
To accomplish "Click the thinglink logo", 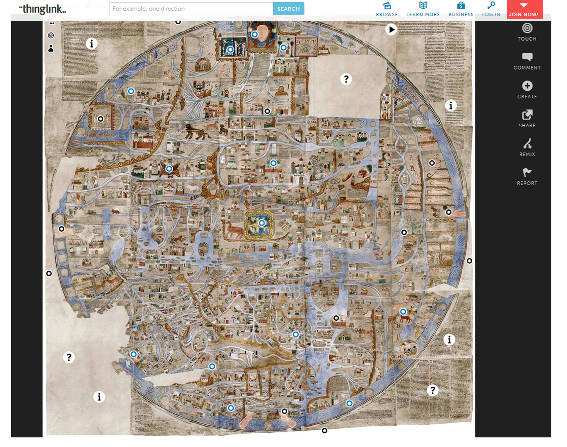I will (42, 9).
